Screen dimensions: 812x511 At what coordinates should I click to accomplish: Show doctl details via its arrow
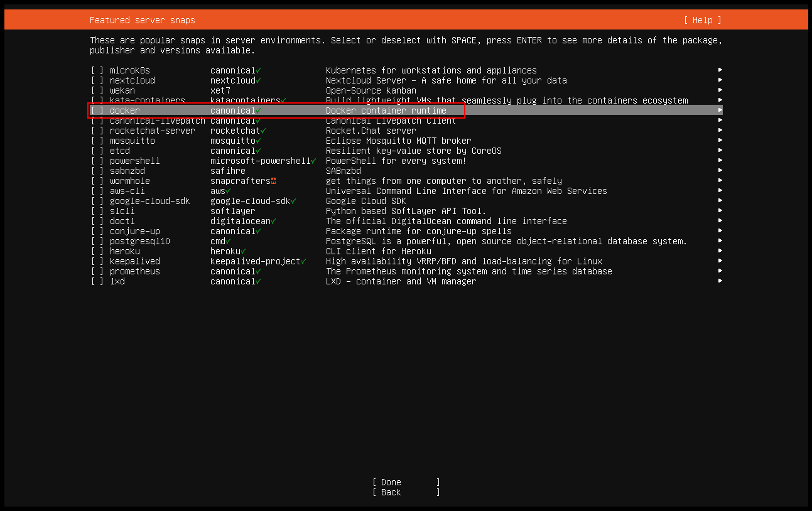click(x=720, y=221)
